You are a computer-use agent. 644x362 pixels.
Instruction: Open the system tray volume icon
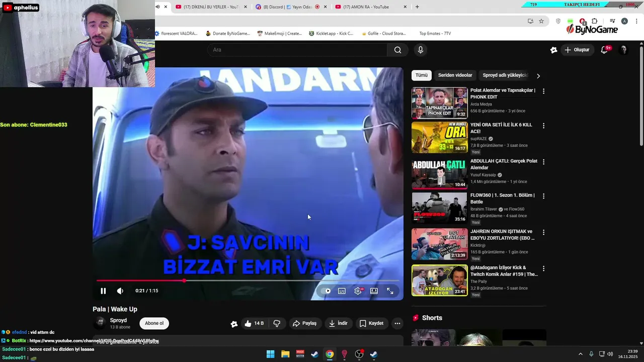coord(610,354)
